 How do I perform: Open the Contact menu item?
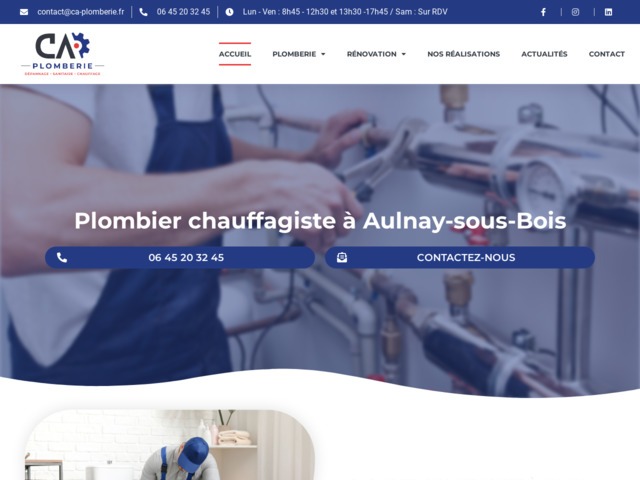pos(607,54)
